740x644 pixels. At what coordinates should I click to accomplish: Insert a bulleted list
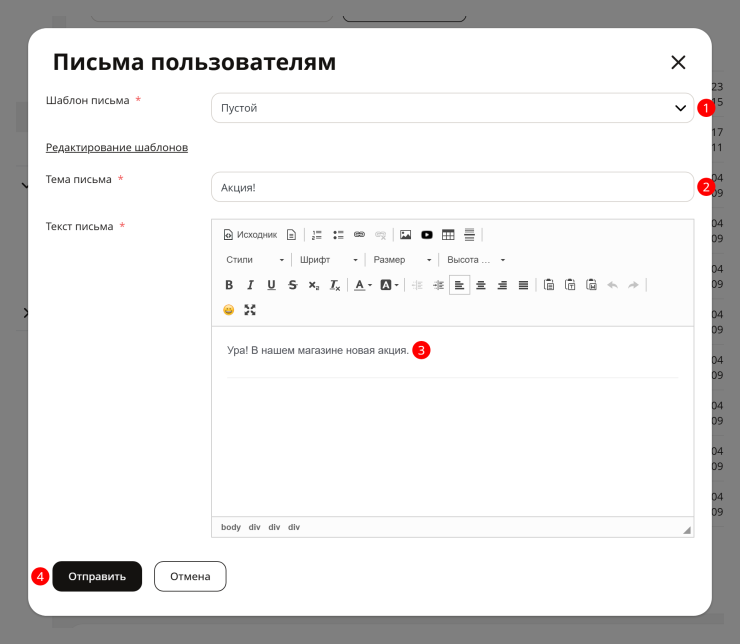[338, 234]
